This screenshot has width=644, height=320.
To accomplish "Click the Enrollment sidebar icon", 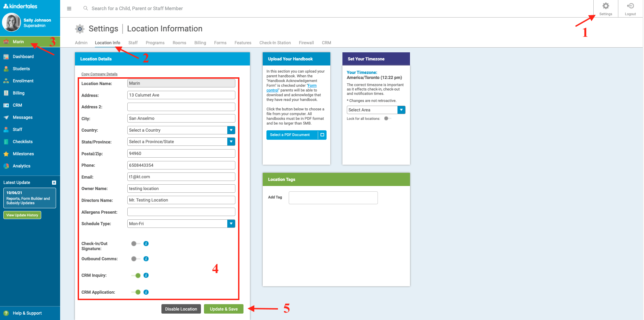I will tap(6, 81).
